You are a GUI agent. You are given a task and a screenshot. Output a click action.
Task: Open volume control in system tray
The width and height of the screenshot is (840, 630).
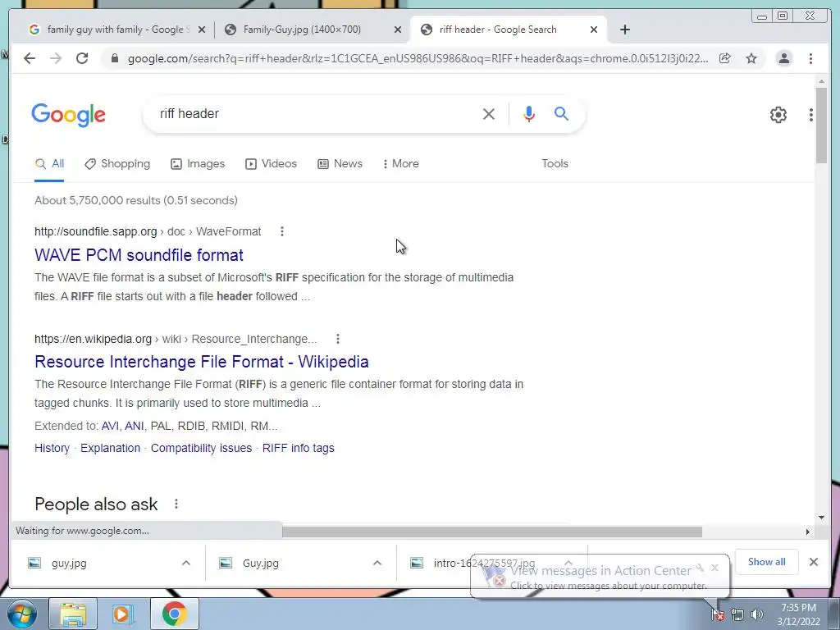coord(756,614)
